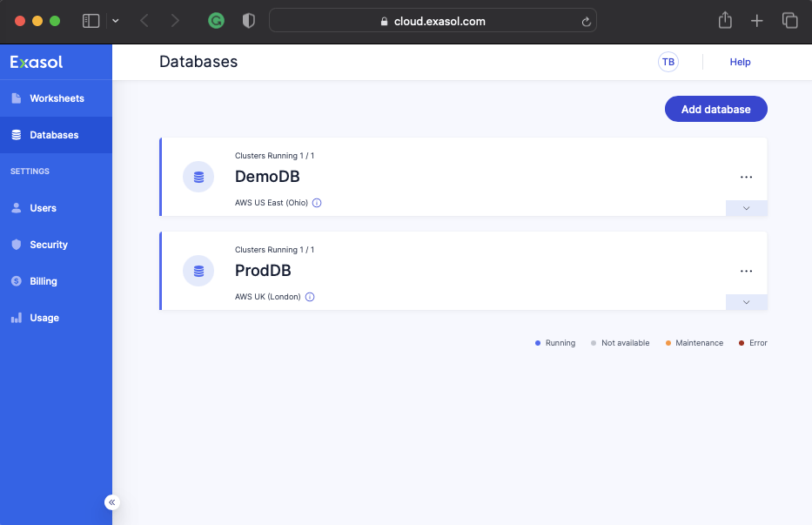Viewport: 812px width, 525px height.
Task: Expand the ProdDB cluster details chevron
Action: point(746,302)
